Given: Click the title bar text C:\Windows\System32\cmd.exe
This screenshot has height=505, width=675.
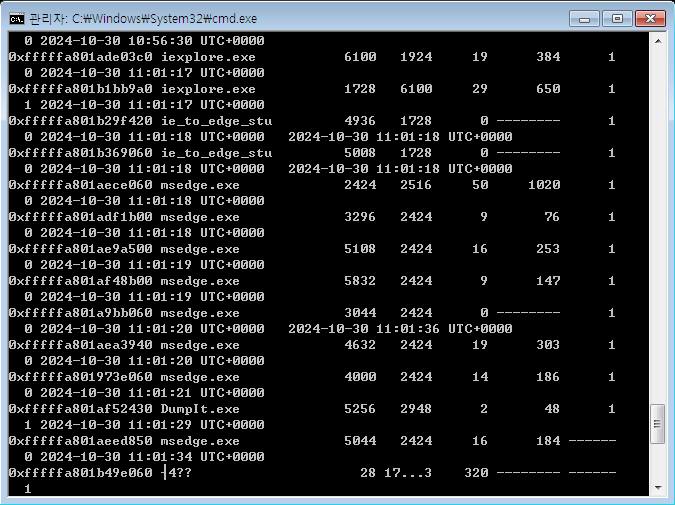Looking at the screenshot, I should (x=164, y=19).
